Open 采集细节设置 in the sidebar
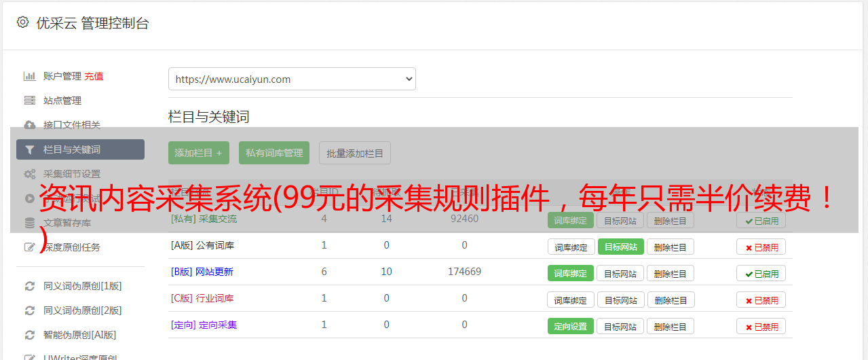The height and width of the screenshot is (360, 868). point(72,174)
